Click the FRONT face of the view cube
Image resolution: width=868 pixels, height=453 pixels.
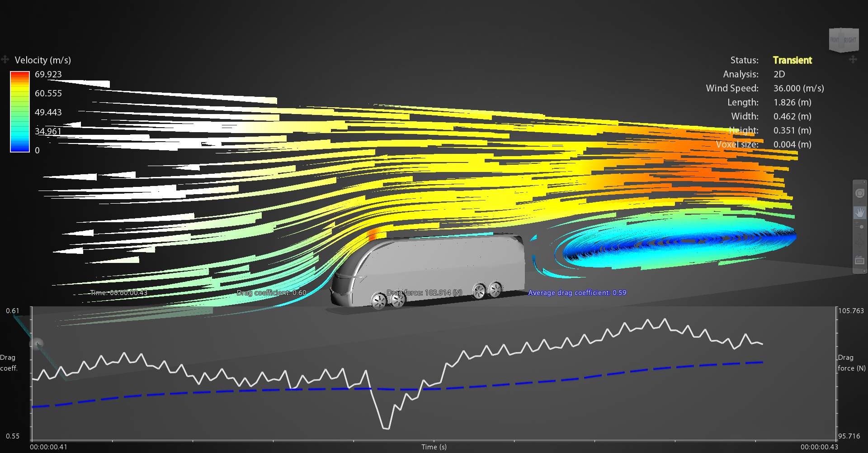click(x=835, y=40)
